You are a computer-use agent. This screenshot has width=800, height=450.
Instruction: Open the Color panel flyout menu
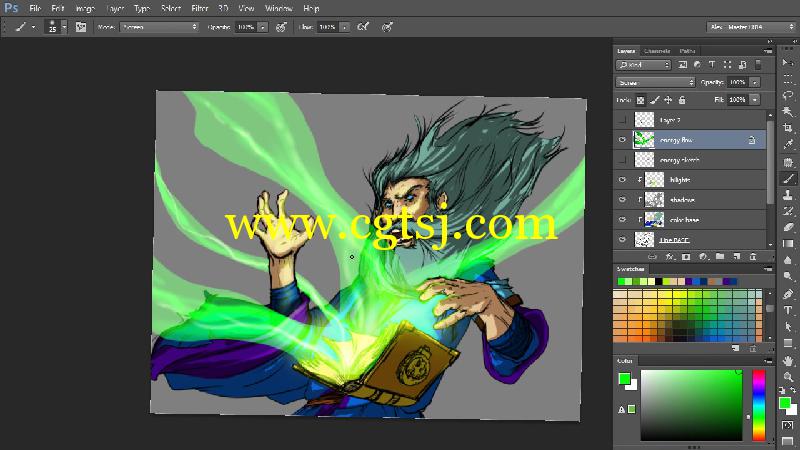[x=768, y=361]
